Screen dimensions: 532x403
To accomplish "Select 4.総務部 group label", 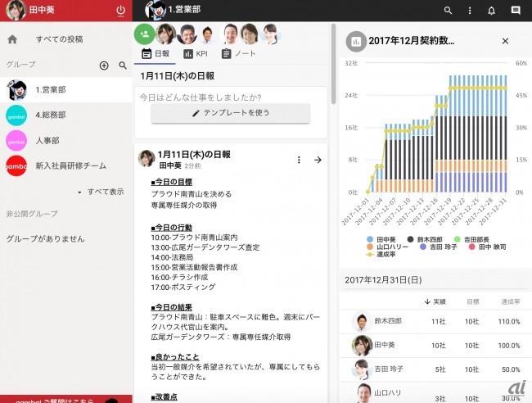I will [x=51, y=115].
